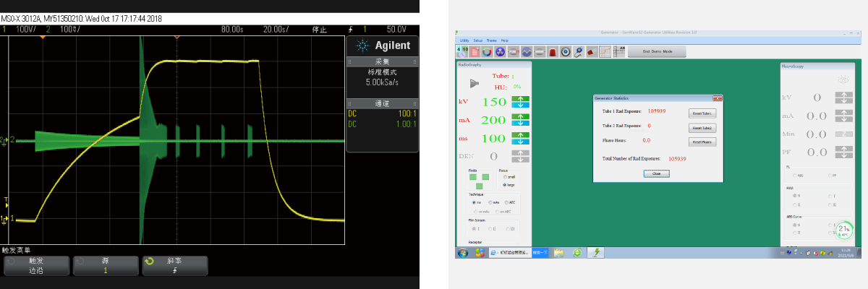Open the Theme menu

click(x=492, y=40)
